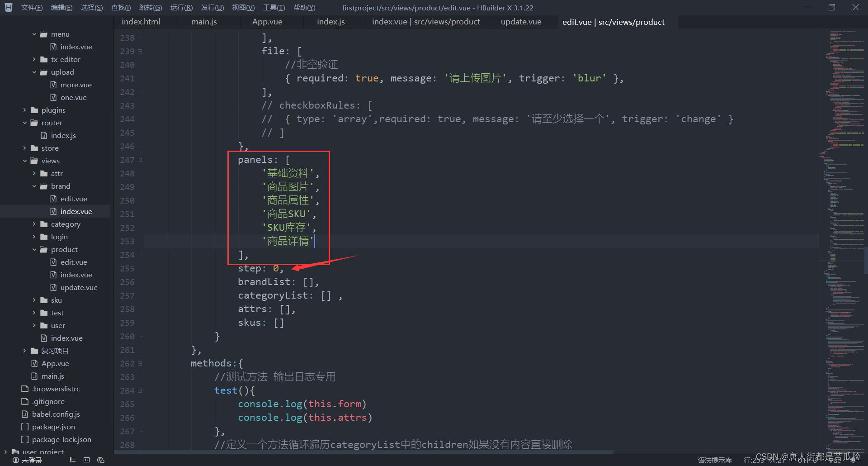The height and width of the screenshot is (466, 868).
Task: Open the terminal icon in status bar
Action: [x=86, y=460]
